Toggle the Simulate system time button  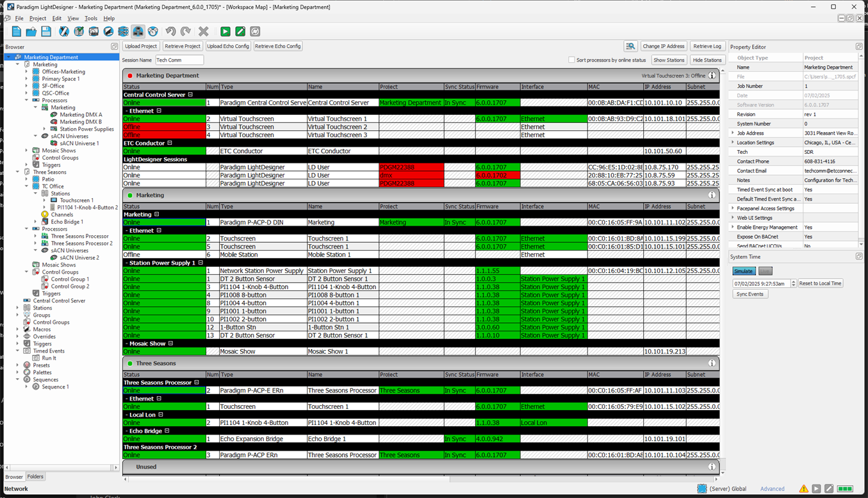pyautogui.click(x=743, y=271)
